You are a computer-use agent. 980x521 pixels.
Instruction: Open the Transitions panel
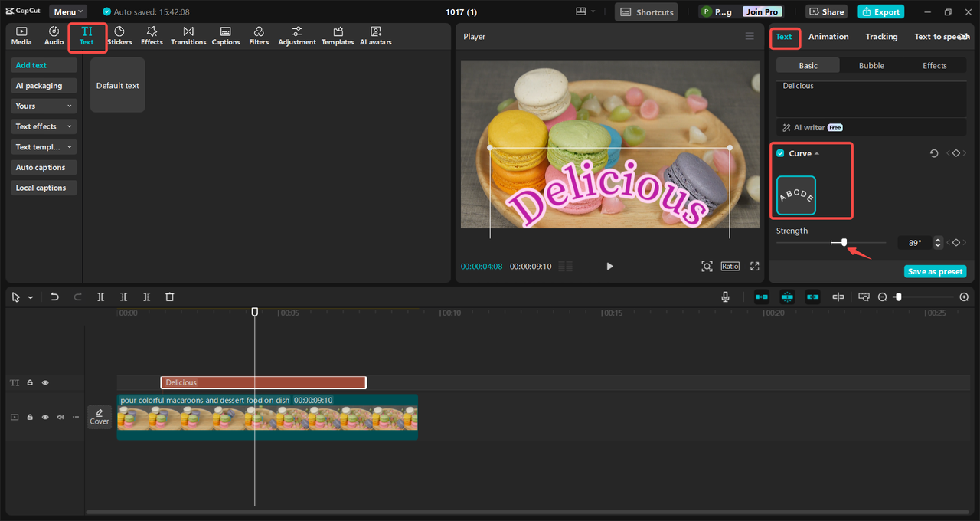coord(188,35)
